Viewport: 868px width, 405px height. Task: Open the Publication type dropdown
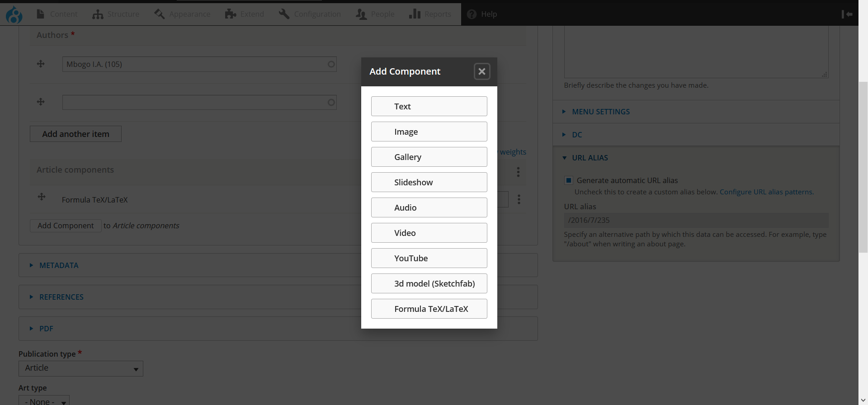(x=81, y=368)
